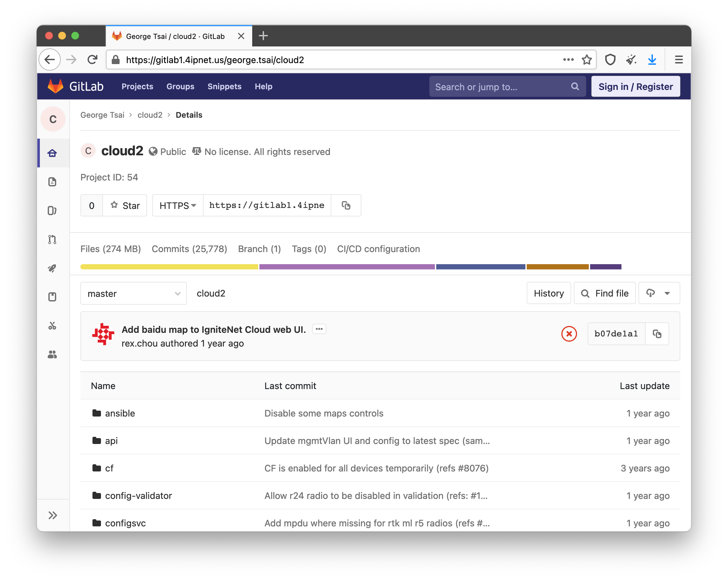Open the browser hamburger menu

tap(679, 60)
